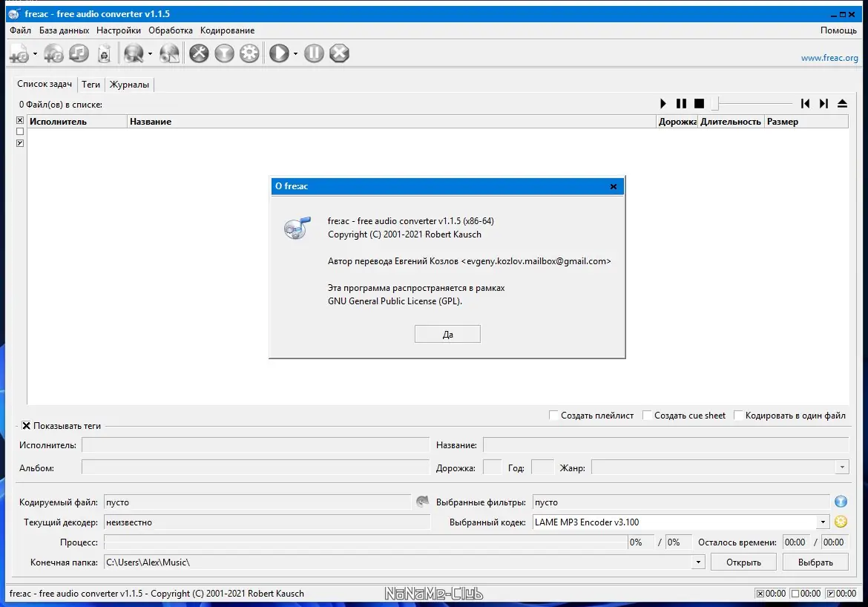Click the Add audio CD contents icon
This screenshot has width=868, height=607.
(53, 53)
